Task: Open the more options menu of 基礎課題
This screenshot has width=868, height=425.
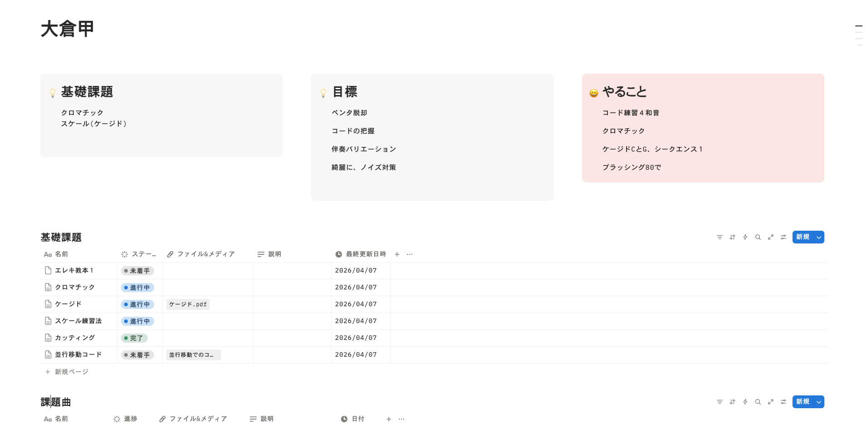Action: coord(409,254)
